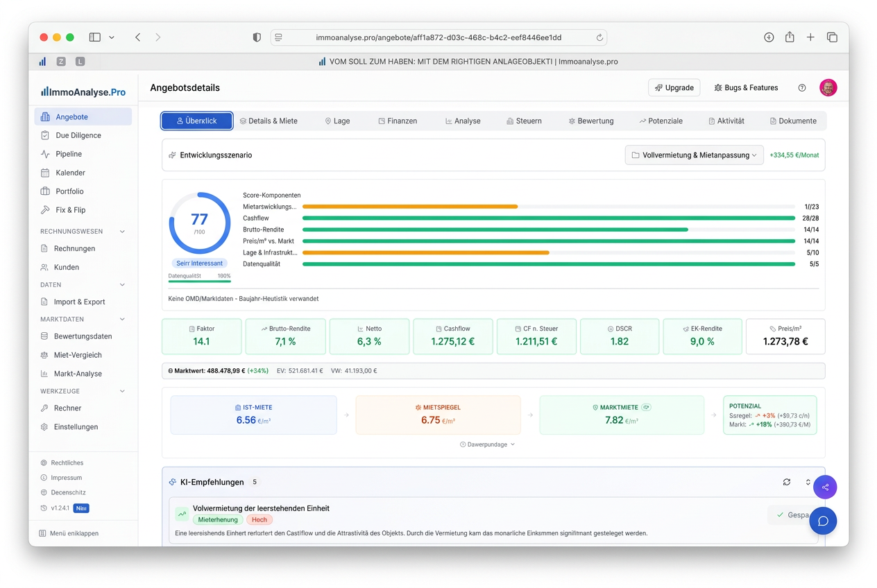Open the user profile avatar
The image size is (877, 588).
(828, 87)
